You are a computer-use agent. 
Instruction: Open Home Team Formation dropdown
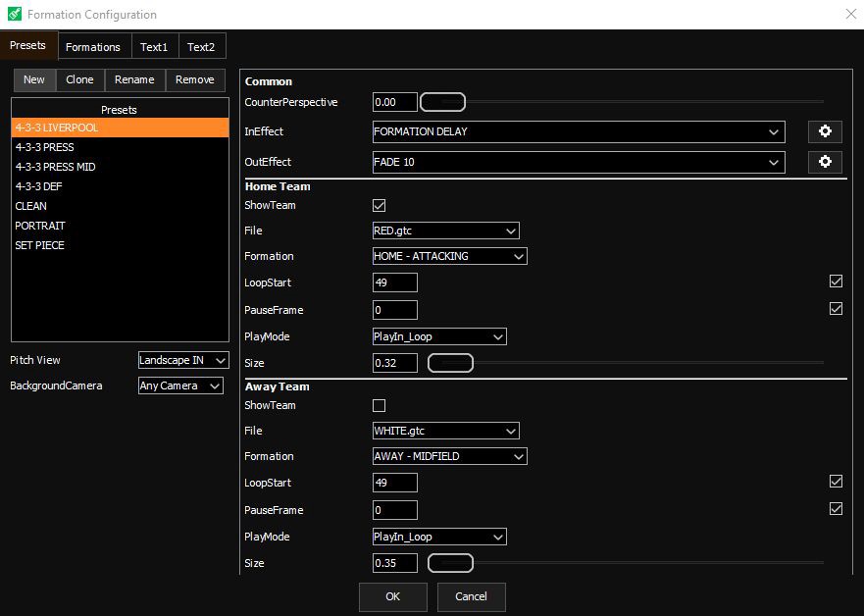pyautogui.click(x=449, y=256)
